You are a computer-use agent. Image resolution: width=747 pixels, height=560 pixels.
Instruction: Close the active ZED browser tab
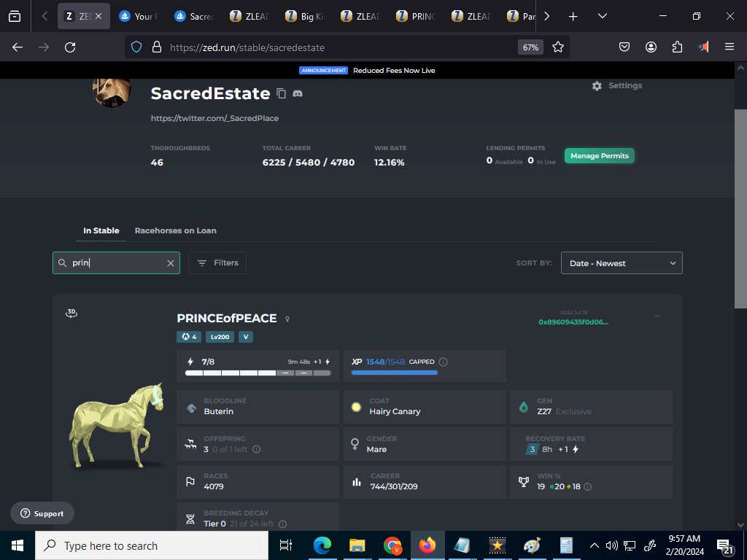point(98,16)
